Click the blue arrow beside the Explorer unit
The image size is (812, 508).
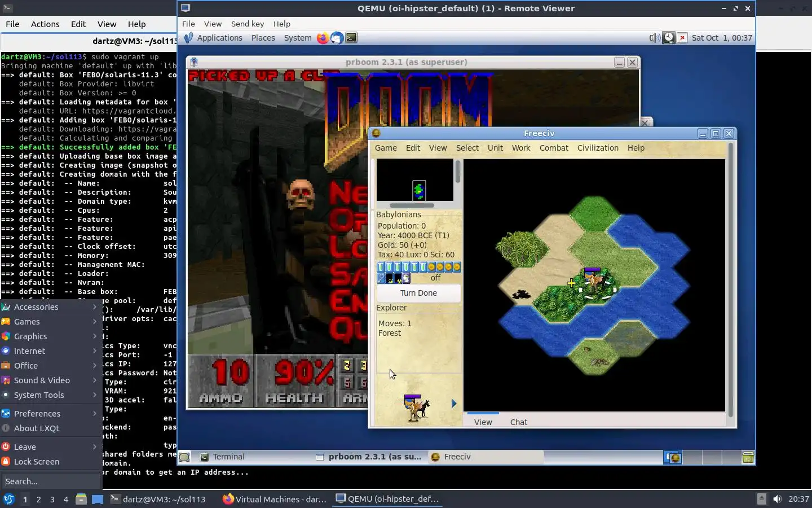tap(453, 404)
